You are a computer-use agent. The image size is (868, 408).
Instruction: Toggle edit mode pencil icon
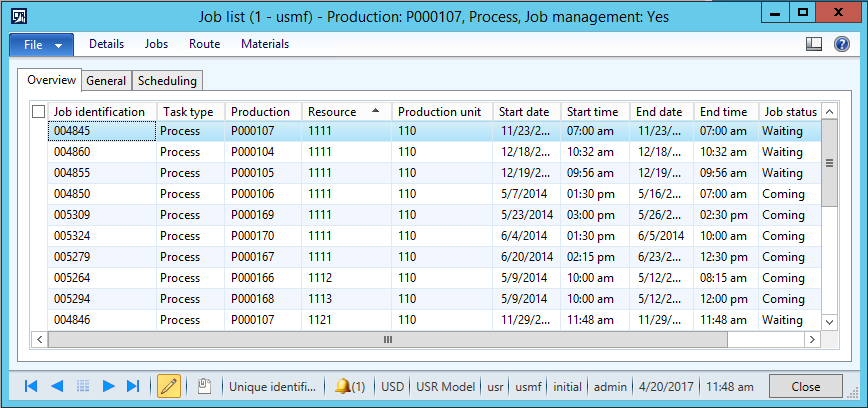169,386
